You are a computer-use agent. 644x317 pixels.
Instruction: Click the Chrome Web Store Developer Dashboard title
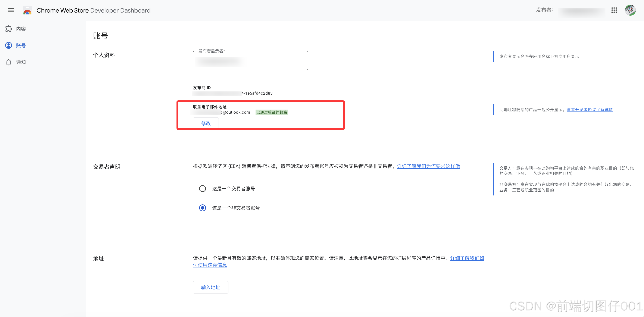(x=94, y=10)
